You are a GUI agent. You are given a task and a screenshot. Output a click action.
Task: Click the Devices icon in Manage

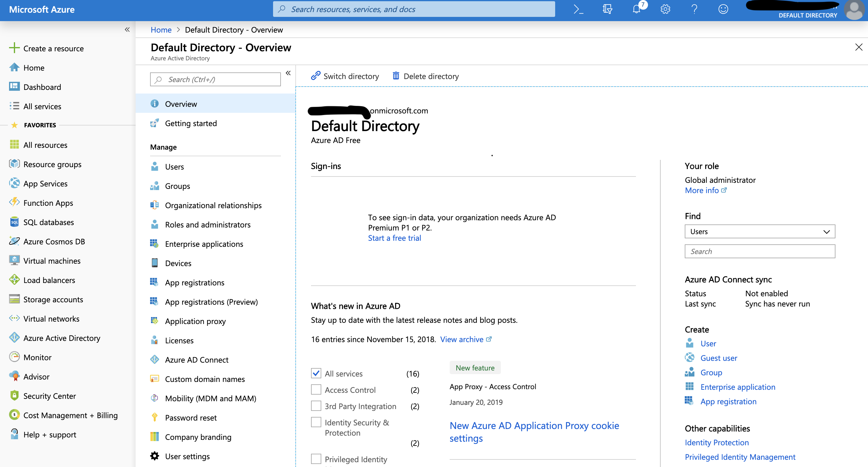point(155,263)
